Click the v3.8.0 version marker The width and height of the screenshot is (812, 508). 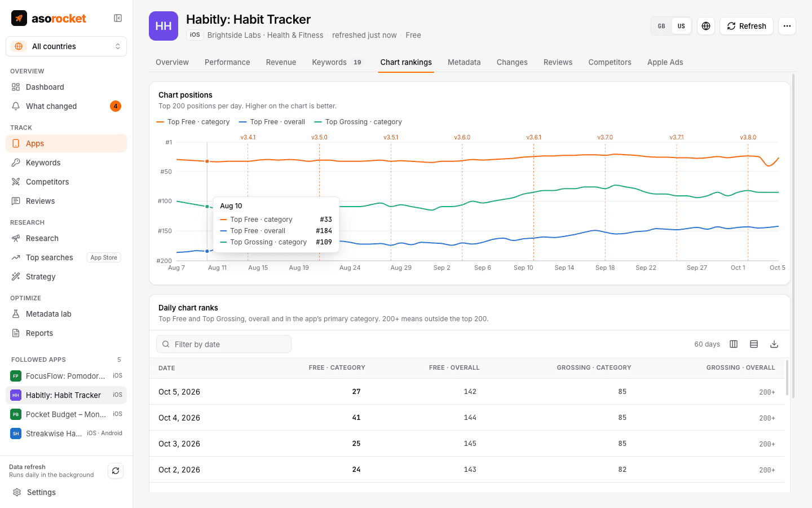coord(748,137)
